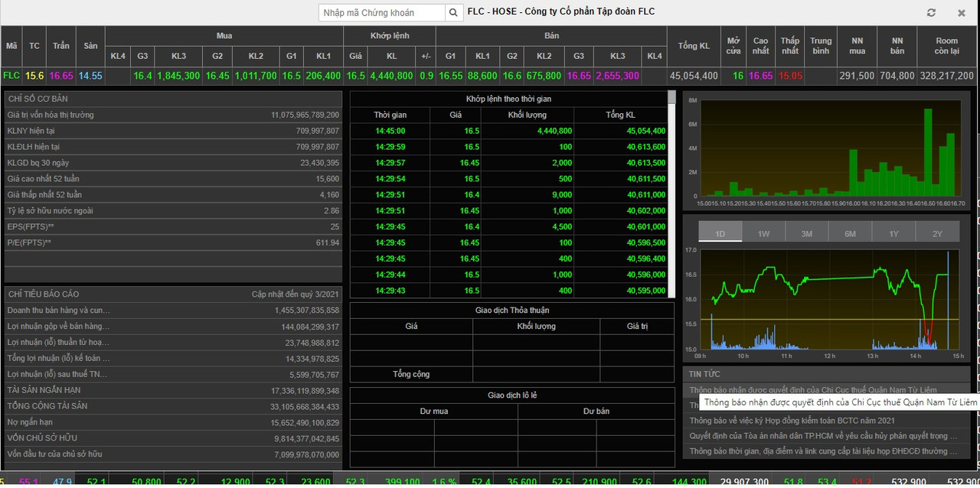Click the Giá cao nhất 52 tuần row
The width and height of the screenshot is (980, 488).
(x=173, y=179)
